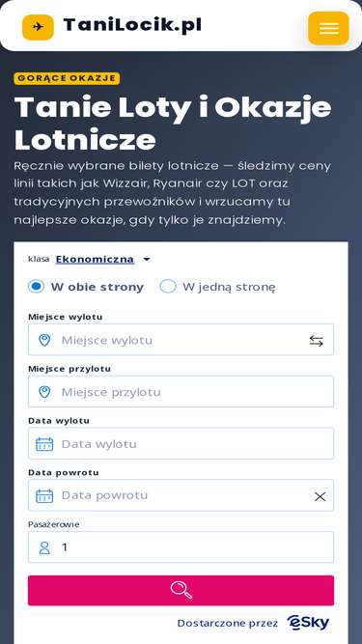Click calendar icon in Data powrotu field

click(x=44, y=495)
